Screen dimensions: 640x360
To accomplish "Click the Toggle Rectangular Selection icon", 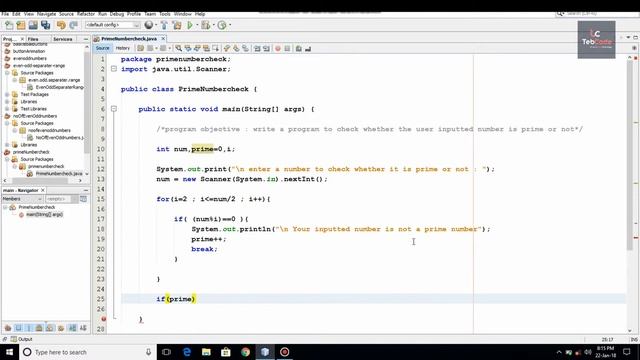I will tap(216, 49).
